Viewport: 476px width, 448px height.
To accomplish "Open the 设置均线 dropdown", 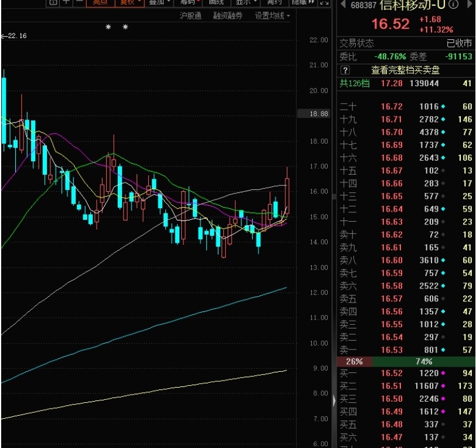I will pyautogui.click(x=272, y=16).
